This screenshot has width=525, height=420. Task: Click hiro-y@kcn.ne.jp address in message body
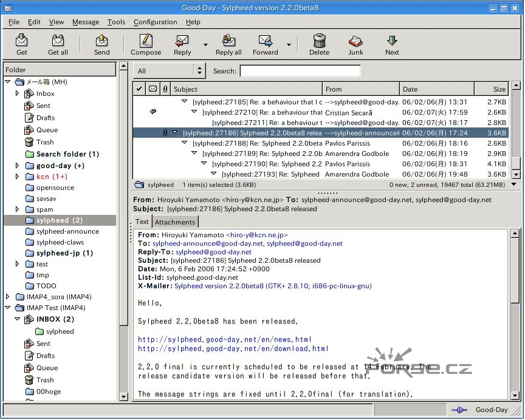coord(257,235)
